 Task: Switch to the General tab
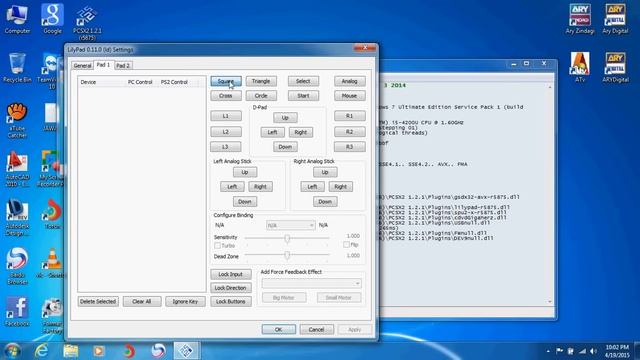click(x=82, y=65)
